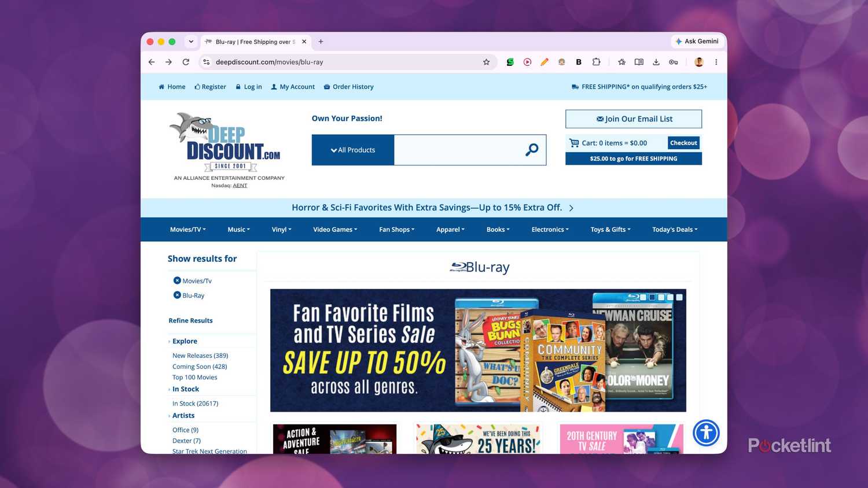Image resolution: width=868 pixels, height=488 pixels.
Task: Expand the Fan Shops menu
Action: tap(396, 230)
